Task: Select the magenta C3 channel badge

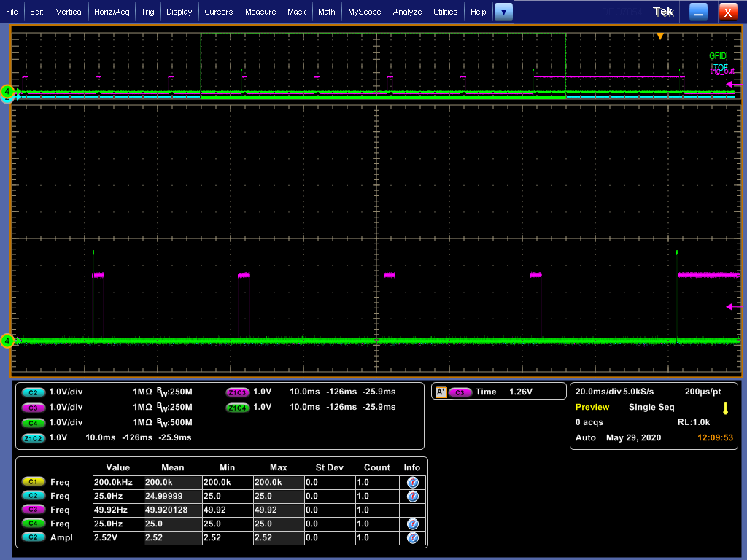Action: 34,407
